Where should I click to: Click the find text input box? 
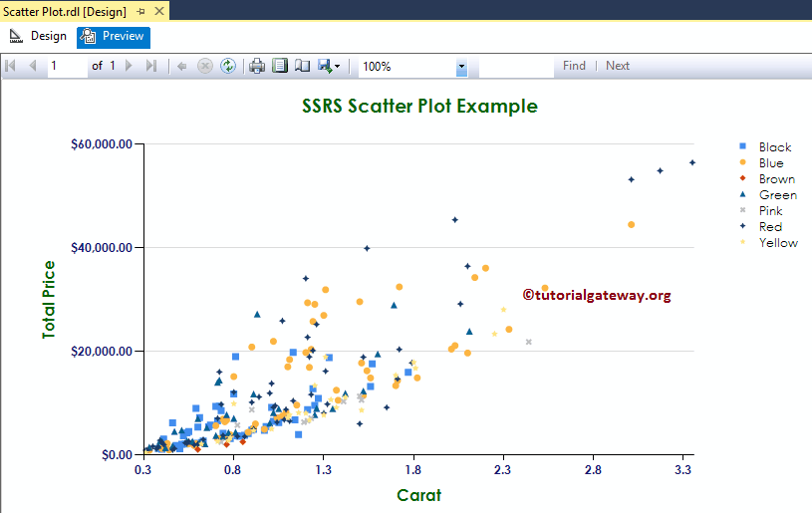pos(516,67)
